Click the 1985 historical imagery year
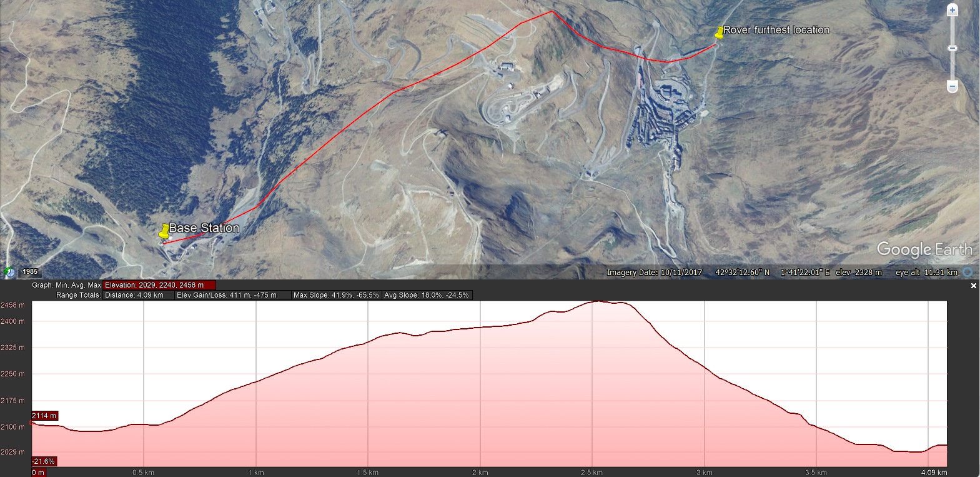This screenshot has height=477, width=980. tap(30, 272)
